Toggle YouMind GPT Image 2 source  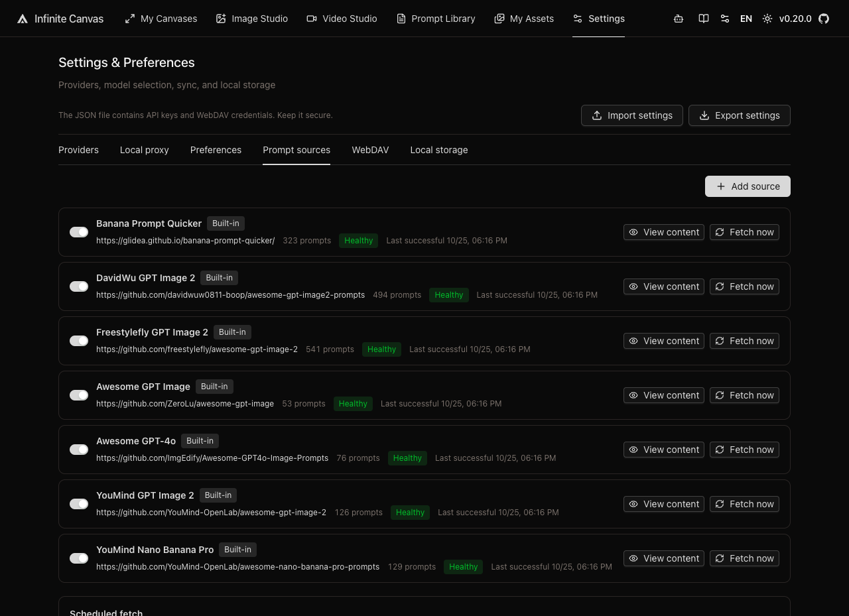[79, 504]
